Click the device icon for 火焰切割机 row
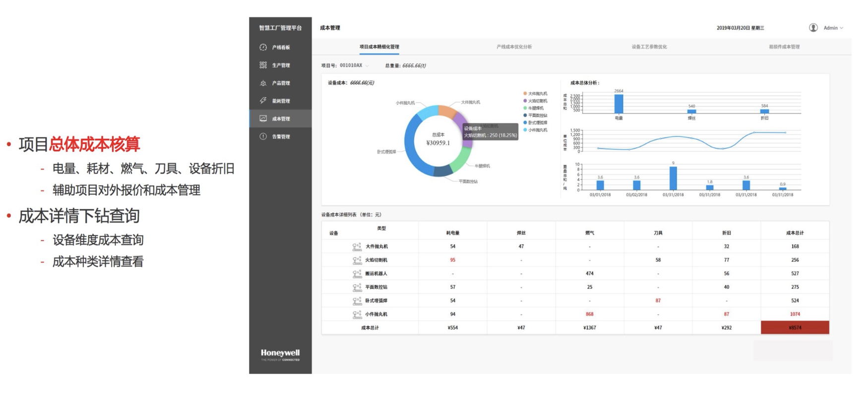The width and height of the screenshot is (868, 393). (357, 260)
